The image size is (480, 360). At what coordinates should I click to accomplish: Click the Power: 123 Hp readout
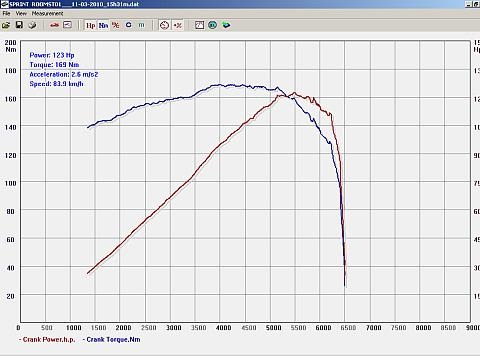point(52,55)
